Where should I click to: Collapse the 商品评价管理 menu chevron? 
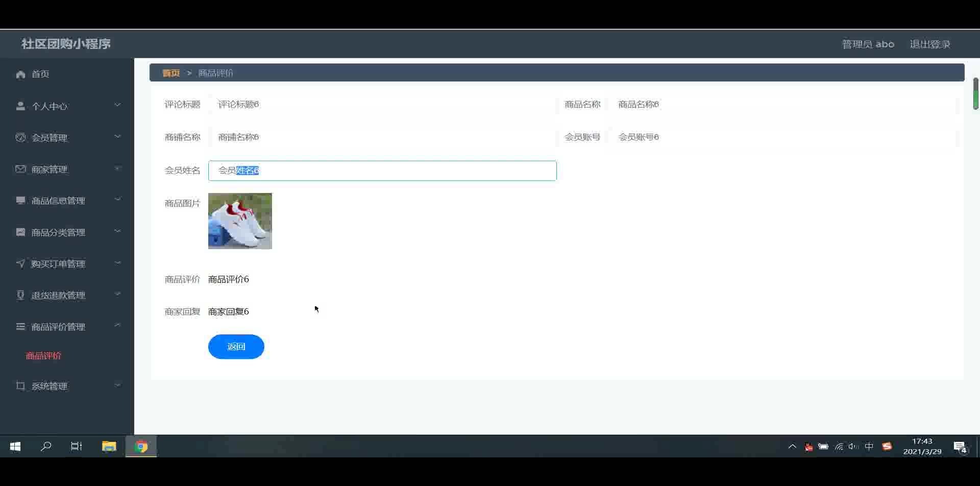[x=117, y=325]
